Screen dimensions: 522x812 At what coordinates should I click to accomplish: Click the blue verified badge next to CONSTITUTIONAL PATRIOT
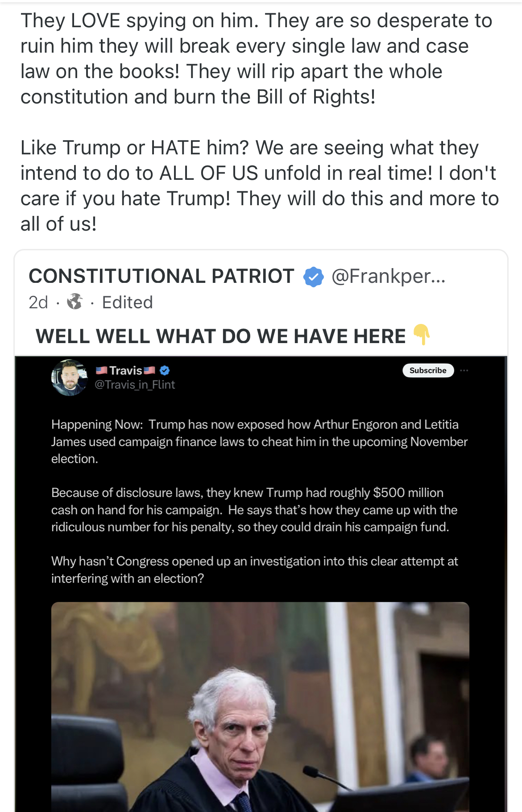pos(313,277)
